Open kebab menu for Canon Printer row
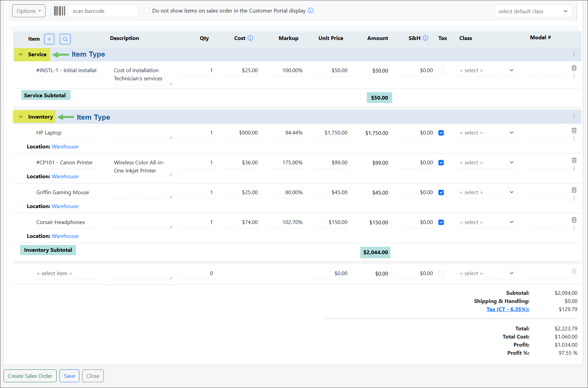This screenshot has width=588, height=388. [x=574, y=168]
